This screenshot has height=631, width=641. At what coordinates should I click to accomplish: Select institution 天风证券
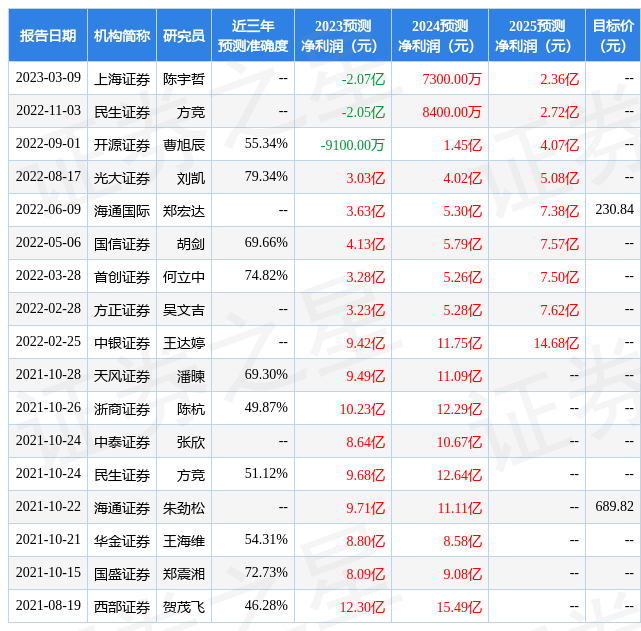click(122, 376)
